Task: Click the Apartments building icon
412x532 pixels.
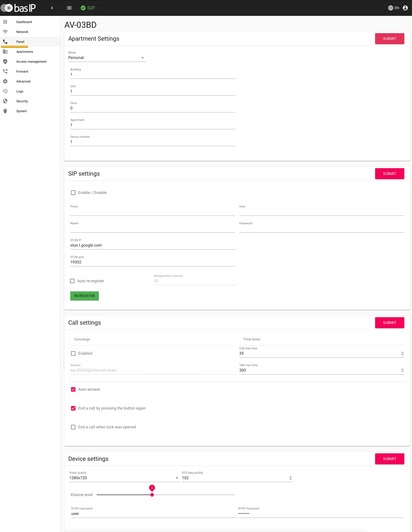Action: [5, 52]
